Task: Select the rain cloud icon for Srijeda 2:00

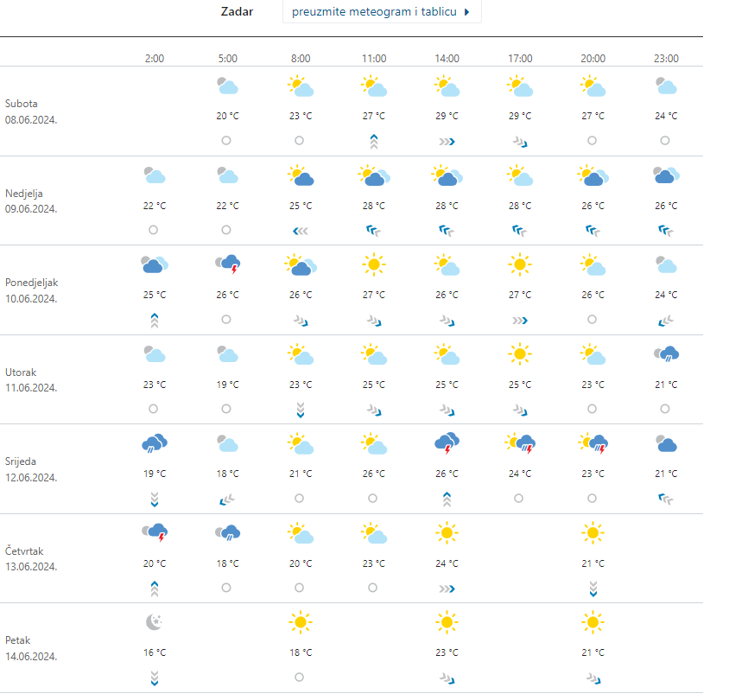Action: (x=154, y=443)
